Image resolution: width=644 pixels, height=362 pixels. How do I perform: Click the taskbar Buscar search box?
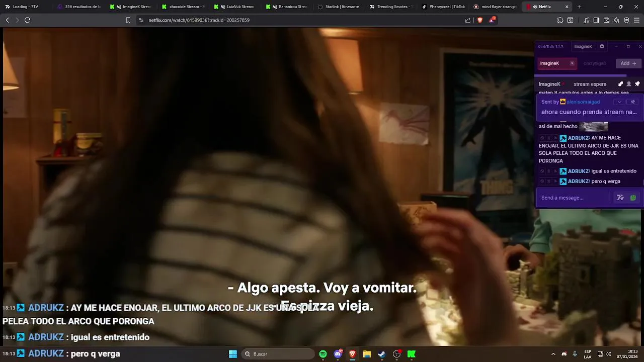[278, 354]
